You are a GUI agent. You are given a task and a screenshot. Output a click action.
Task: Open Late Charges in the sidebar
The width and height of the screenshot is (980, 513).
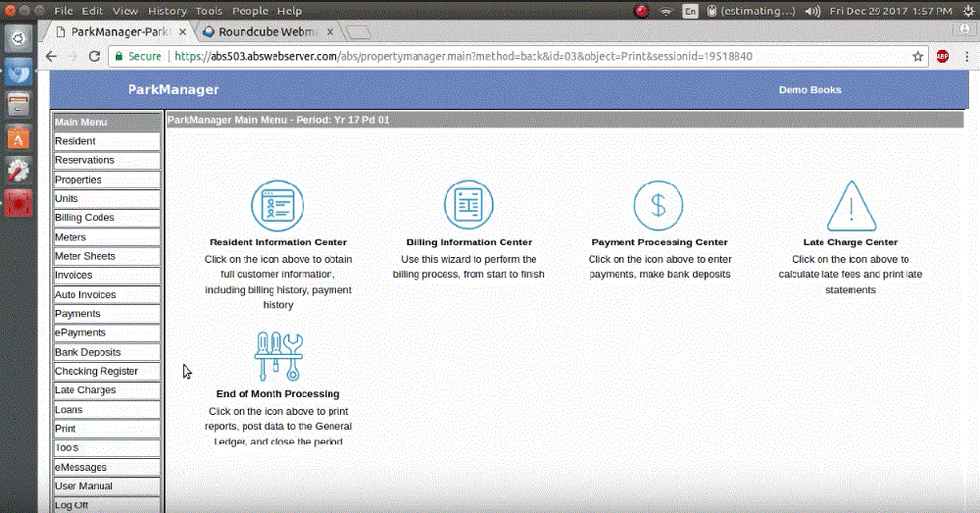107,390
